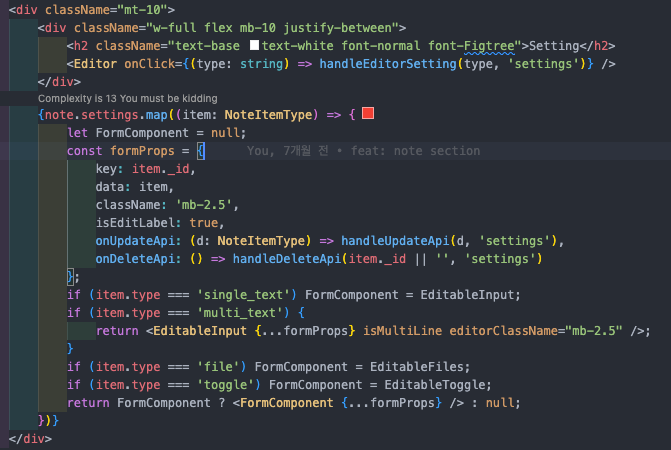671x450 pixels.
Task: Click on 'handleEditorSetting' function call
Action: coord(388,64)
